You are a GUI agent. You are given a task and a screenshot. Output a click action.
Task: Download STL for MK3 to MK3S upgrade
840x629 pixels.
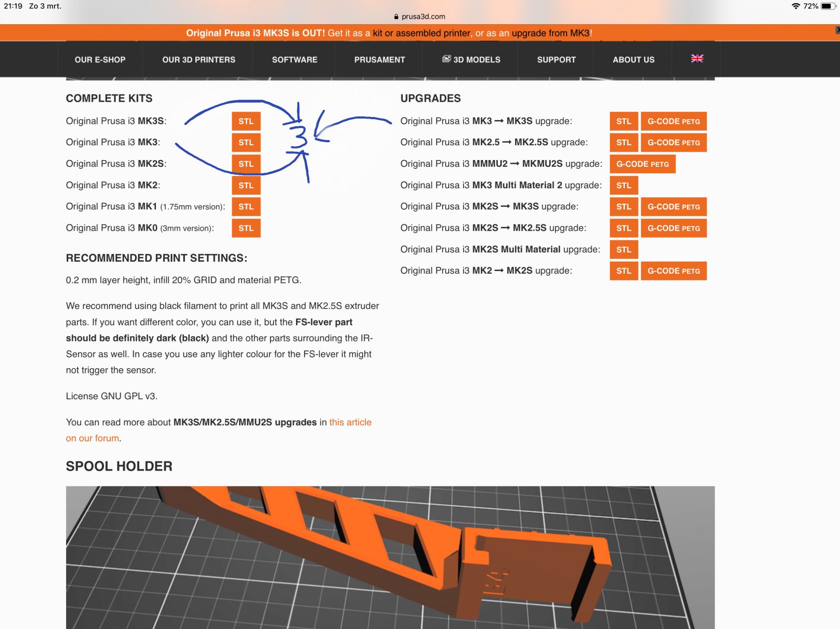(624, 121)
